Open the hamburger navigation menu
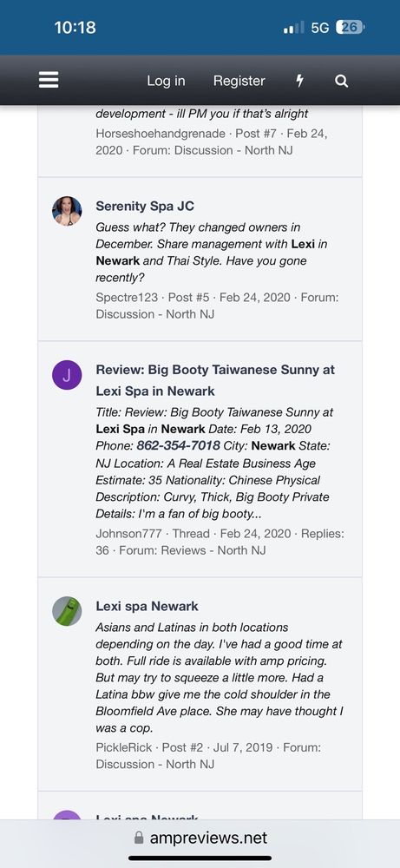Viewport: 400px width, 868px height. [49, 81]
